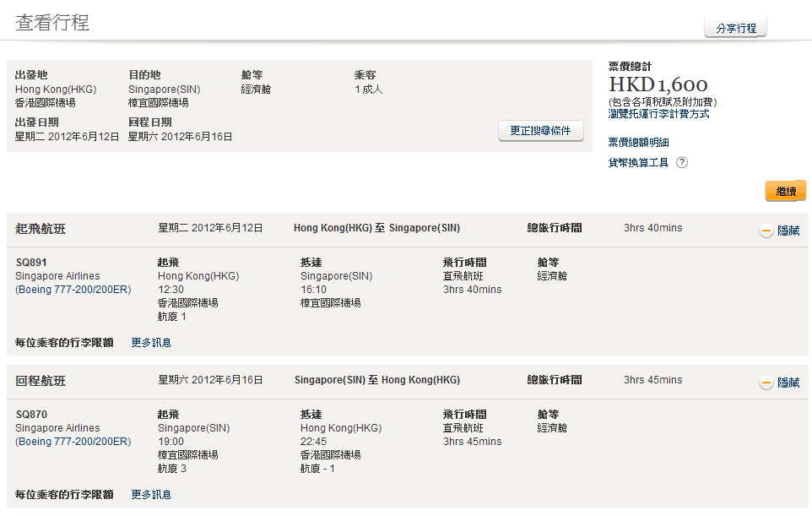Click the help icon beside 貨幣換算工具
This screenshot has width=812, height=516.
pyautogui.click(x=682, y=163)
